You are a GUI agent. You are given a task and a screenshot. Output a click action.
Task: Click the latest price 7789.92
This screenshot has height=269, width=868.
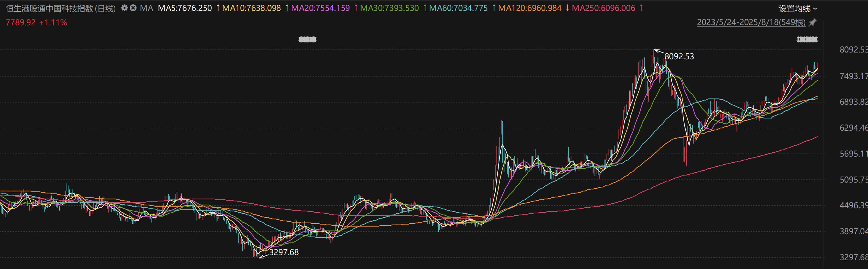[21, 23]
